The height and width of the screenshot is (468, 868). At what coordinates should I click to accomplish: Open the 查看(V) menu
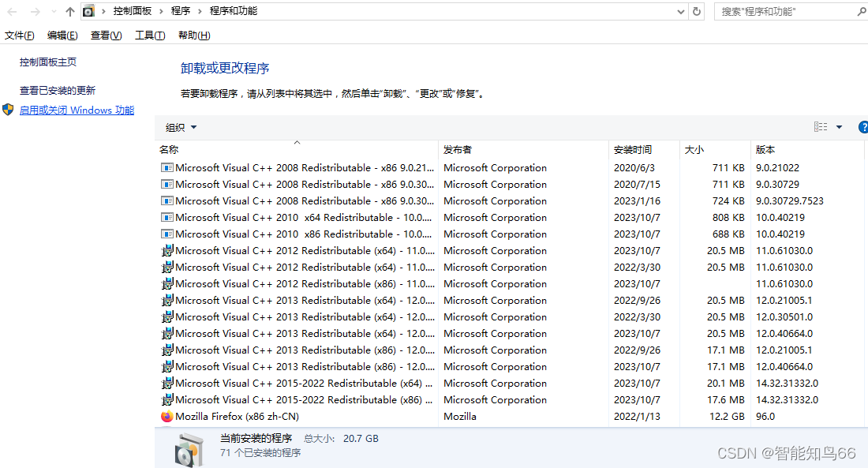[107, 36]
